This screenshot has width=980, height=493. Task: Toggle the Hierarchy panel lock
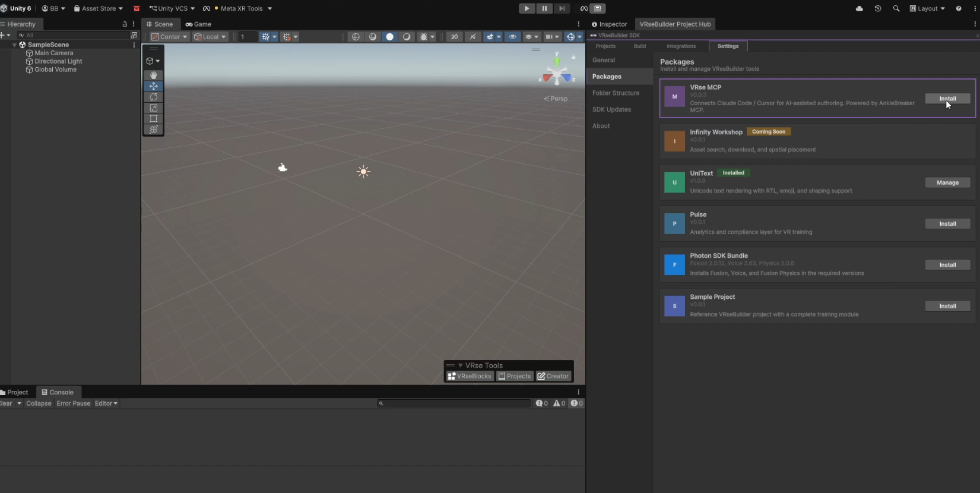[x=125, y=24]
